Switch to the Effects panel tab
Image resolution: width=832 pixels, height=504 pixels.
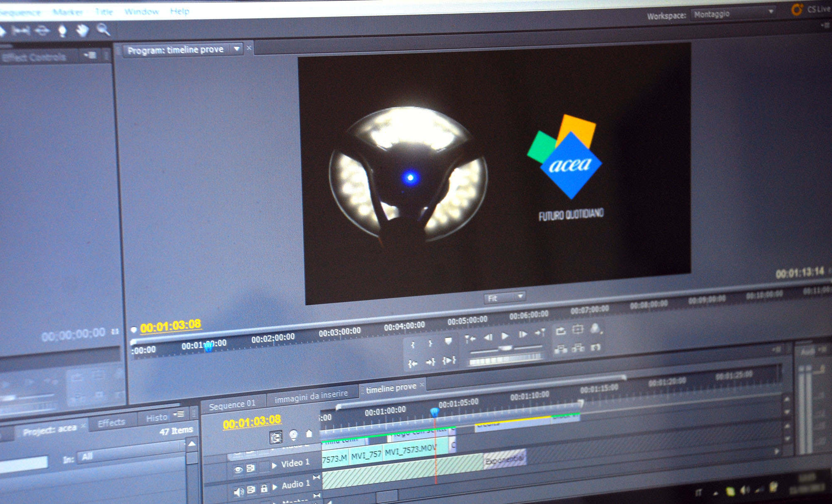click(x=111, y=423)
